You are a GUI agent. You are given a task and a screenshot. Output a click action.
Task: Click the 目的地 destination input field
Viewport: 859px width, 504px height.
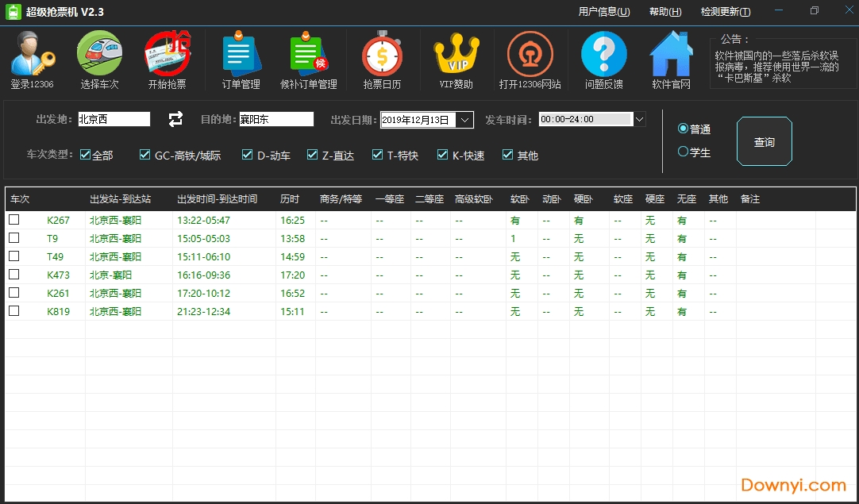pyautogui.click(x=275, y=119)
